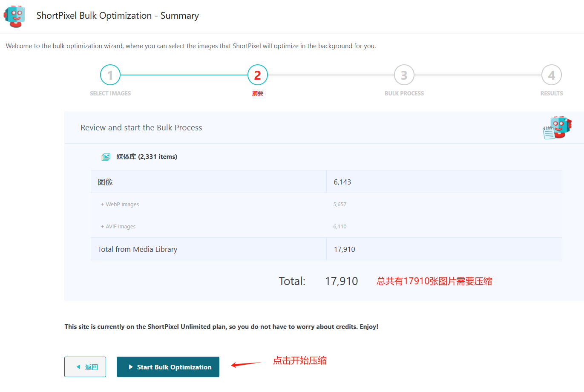Click the ShortPixel Bulk Optimization - Summary title
The height and width of the screenshot is (392, 584).
point(118,16)
